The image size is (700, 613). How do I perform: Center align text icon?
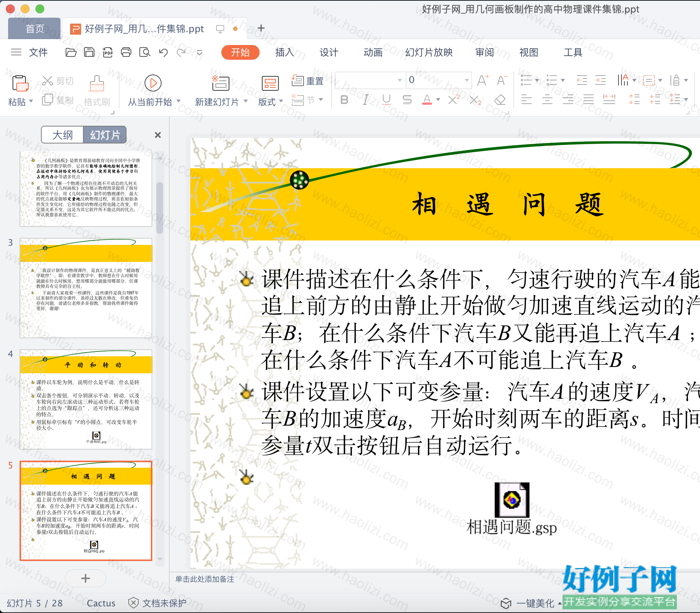point(547,100)
